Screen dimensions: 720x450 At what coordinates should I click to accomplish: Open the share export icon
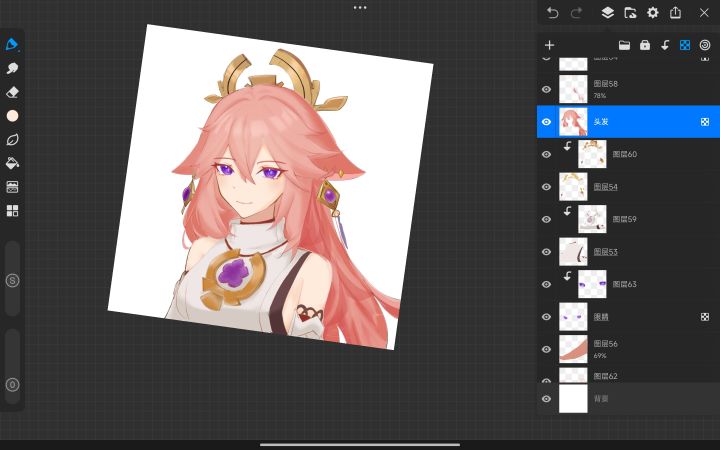[675, 13]
